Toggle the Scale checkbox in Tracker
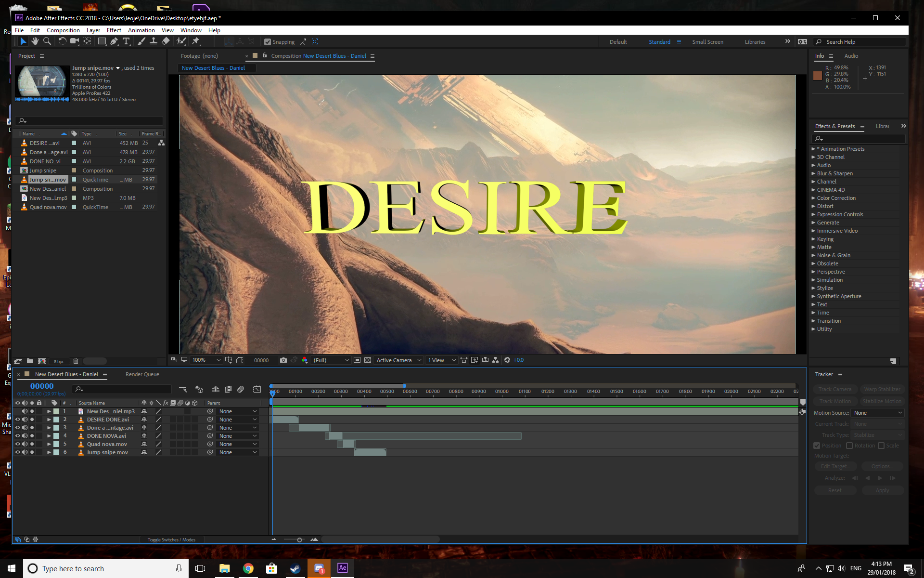This screenshot has width=924, height=578. click(881, 446)
